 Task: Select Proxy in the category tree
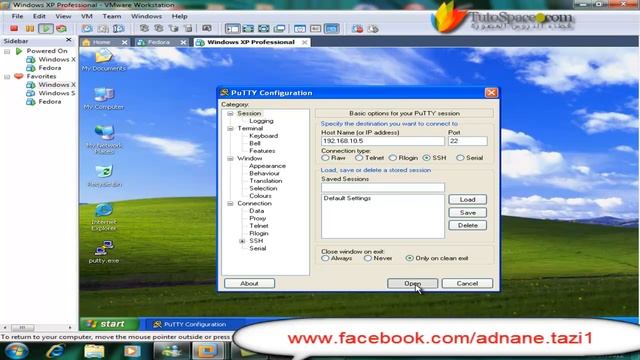click(257, 218)
